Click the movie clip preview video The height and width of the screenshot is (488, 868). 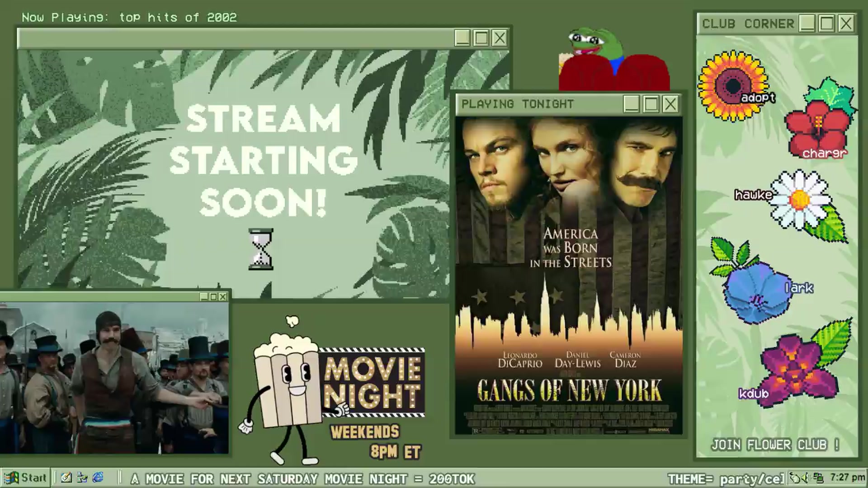pos(114,378)
